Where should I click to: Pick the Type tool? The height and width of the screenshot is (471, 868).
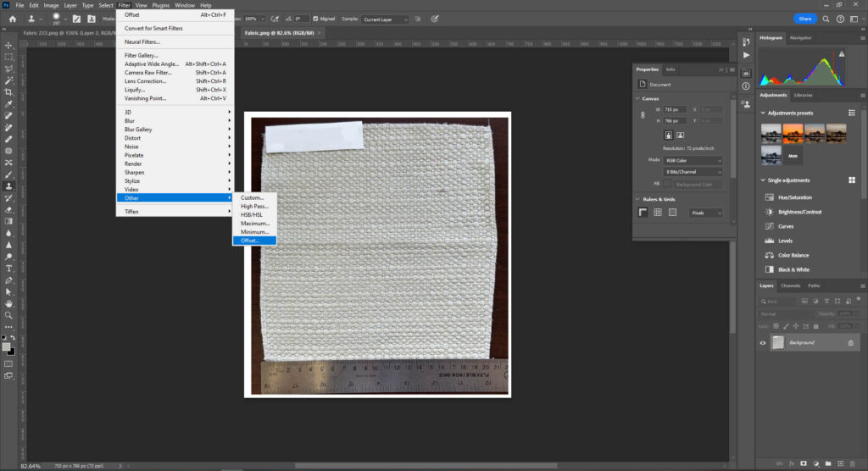click(8, 268)
